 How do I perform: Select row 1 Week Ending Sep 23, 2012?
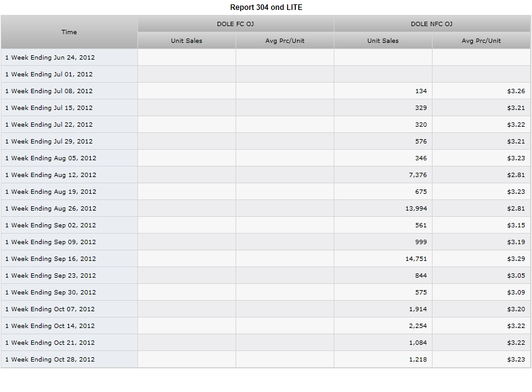265,275
